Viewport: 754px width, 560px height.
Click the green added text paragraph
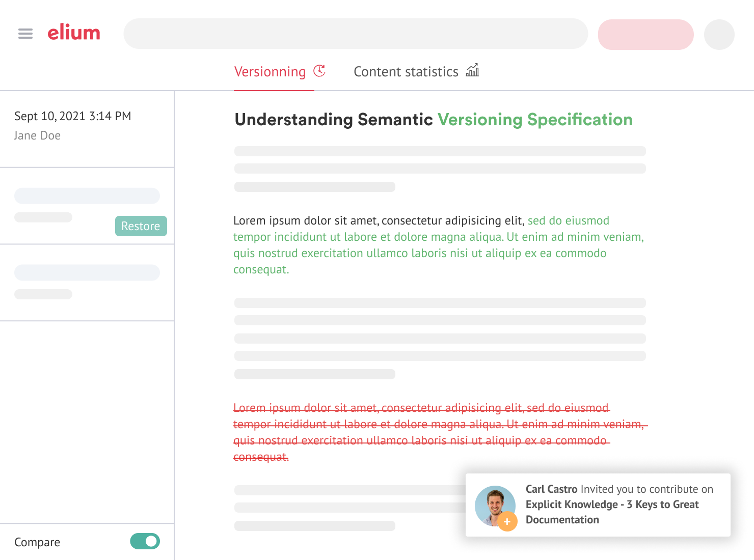coord(438,245)
